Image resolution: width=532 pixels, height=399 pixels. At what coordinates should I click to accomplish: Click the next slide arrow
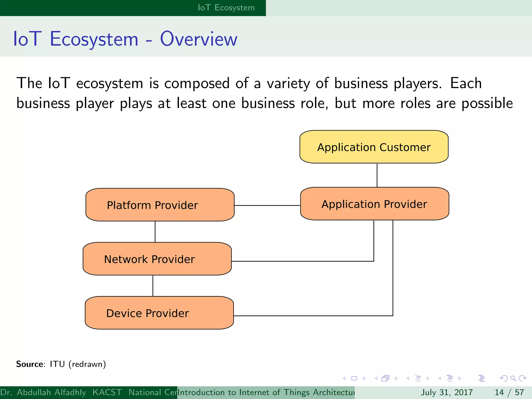pos(364,378)
